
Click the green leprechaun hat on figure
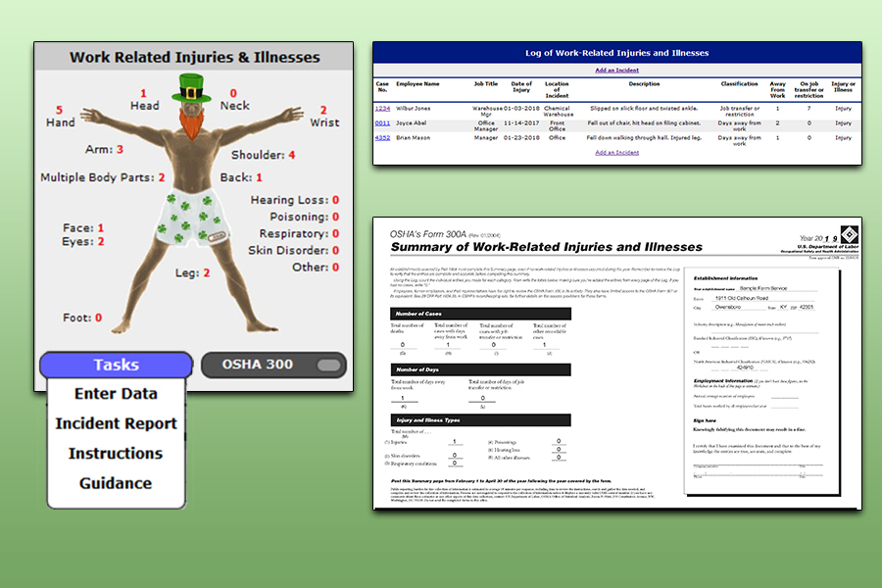coord(192,89)
